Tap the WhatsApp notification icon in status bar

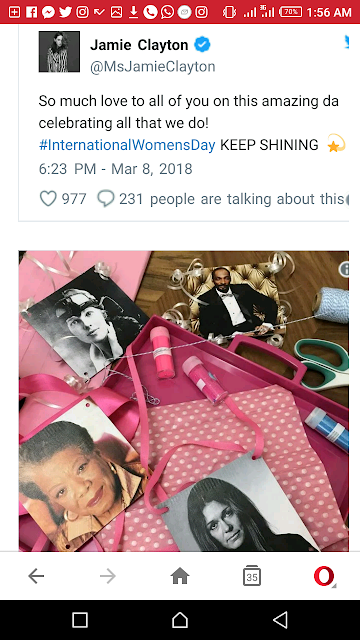click(x=167, y=12)
